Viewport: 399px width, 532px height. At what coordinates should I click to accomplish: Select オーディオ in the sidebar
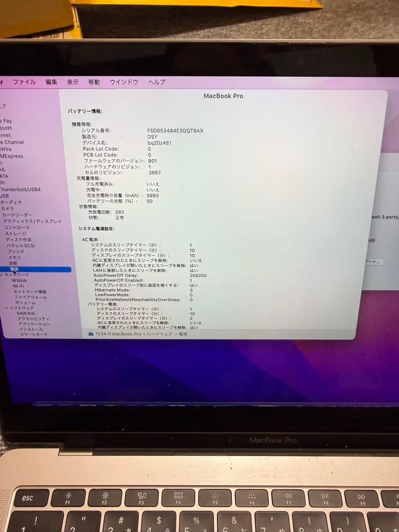point(11,202)
